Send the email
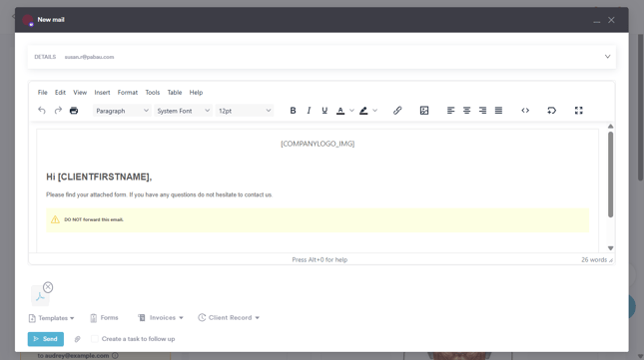The image size is (644, 360). pyautogui.click(x=46, y=339)
